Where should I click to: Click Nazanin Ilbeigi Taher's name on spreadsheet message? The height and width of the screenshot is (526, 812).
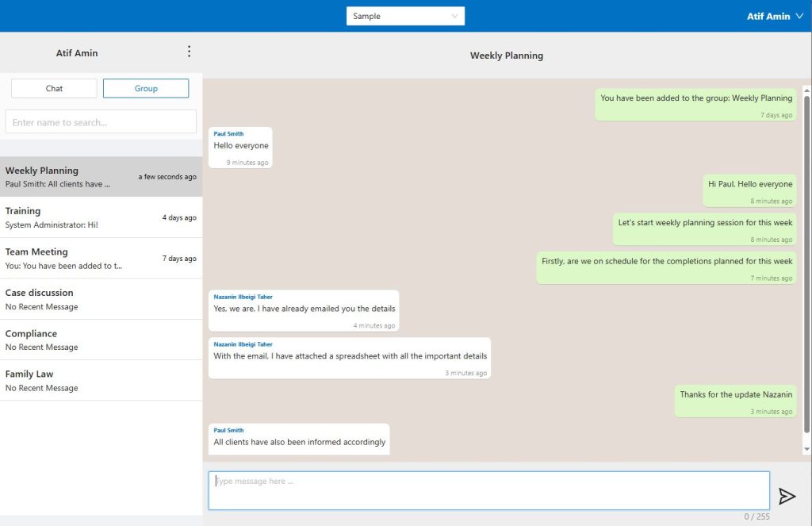coord(243,344)
